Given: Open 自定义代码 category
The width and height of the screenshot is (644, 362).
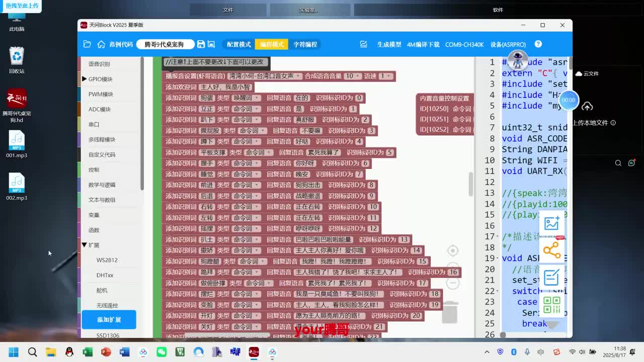Looking at the screenshot, I should coord(102,154).
